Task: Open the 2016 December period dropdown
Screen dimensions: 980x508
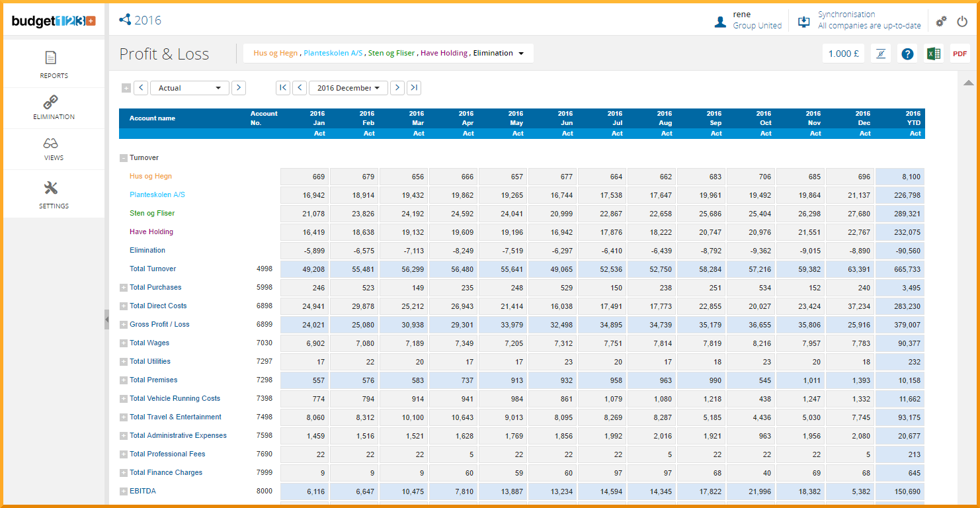Action: coord(348,88)
